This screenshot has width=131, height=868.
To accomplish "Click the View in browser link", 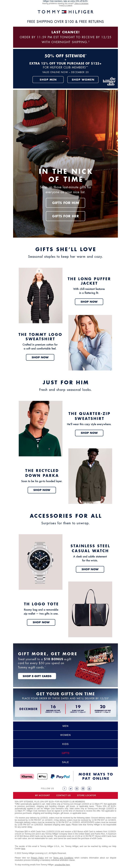I will (x=82, y=3).
